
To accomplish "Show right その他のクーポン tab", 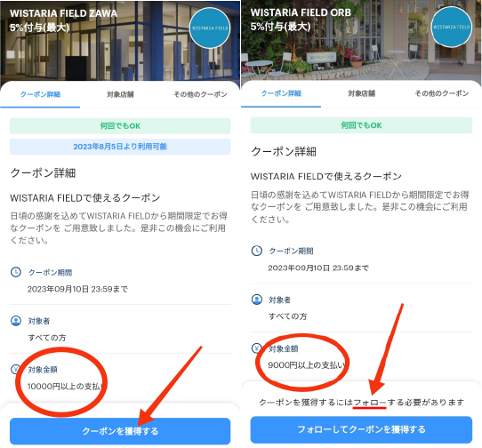I will tap(442, 93).
